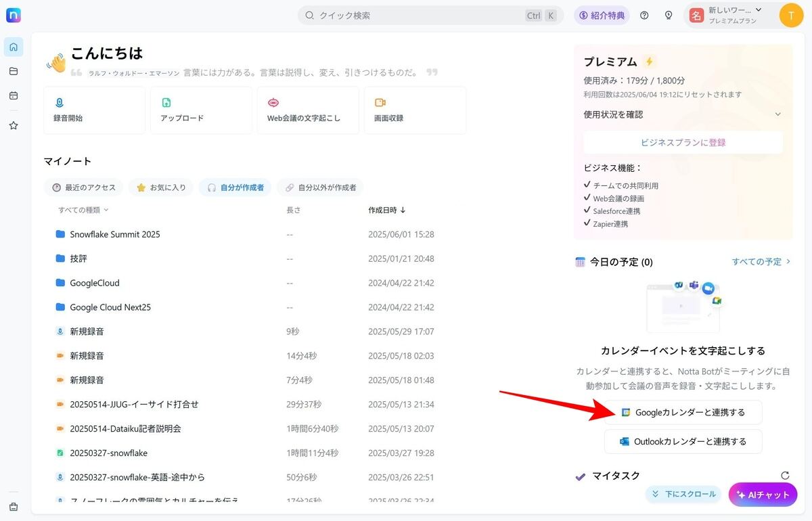This screenshot has width=812, height=521.
Task: Sort by 作成日時 column
Action: pos(387,210)
